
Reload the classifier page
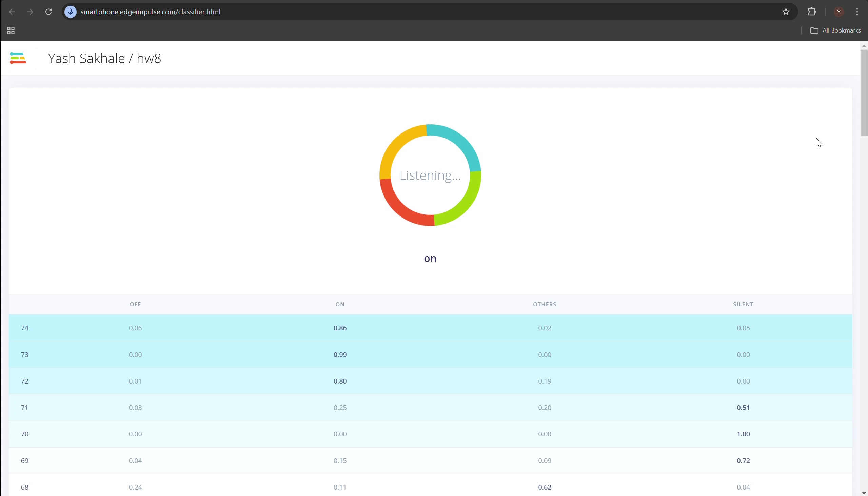coord(48,12)
